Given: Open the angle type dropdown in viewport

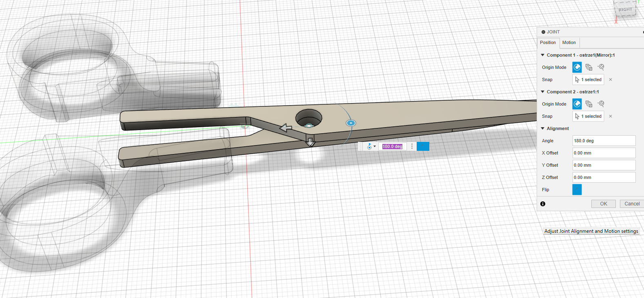Looking at the screenshot, I should click(371, 146).
